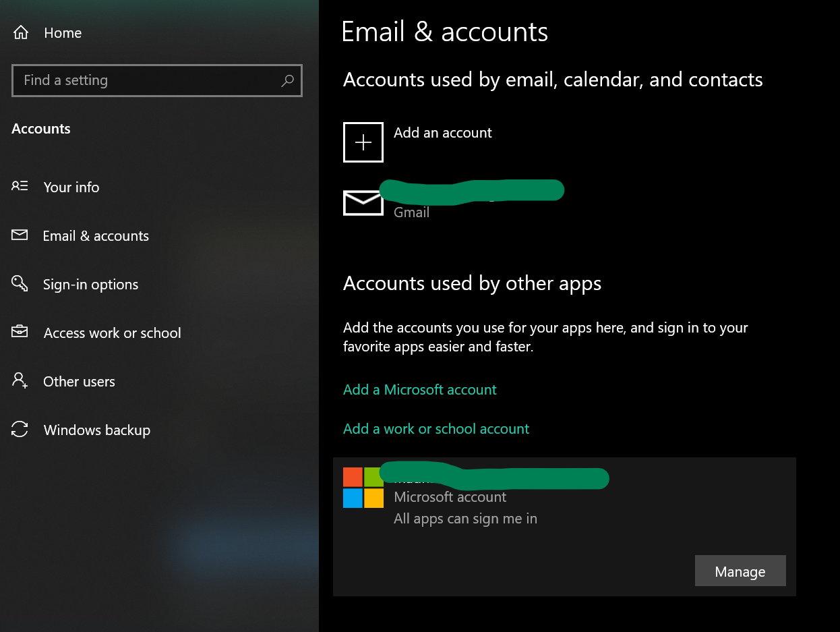This screenshot has height=632, width=840.
Task: Click the Manage button
Action: pyautogui.click(x=740, y=571)
